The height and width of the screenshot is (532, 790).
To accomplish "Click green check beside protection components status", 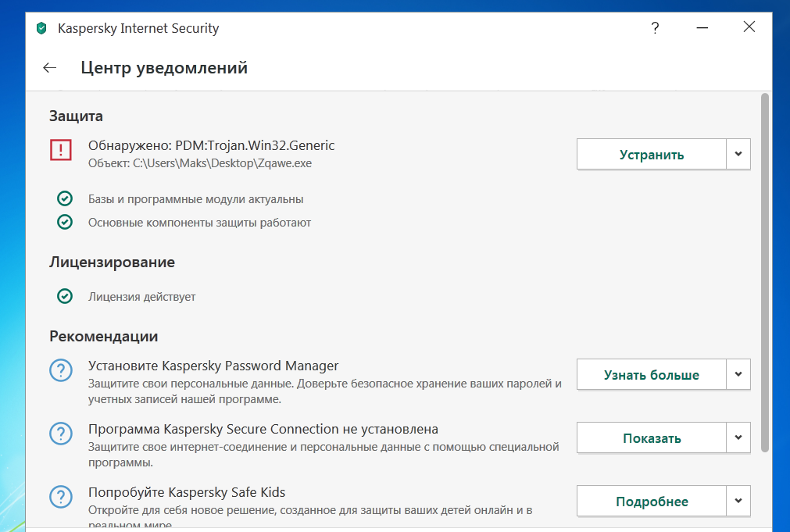I will (65, 223).
